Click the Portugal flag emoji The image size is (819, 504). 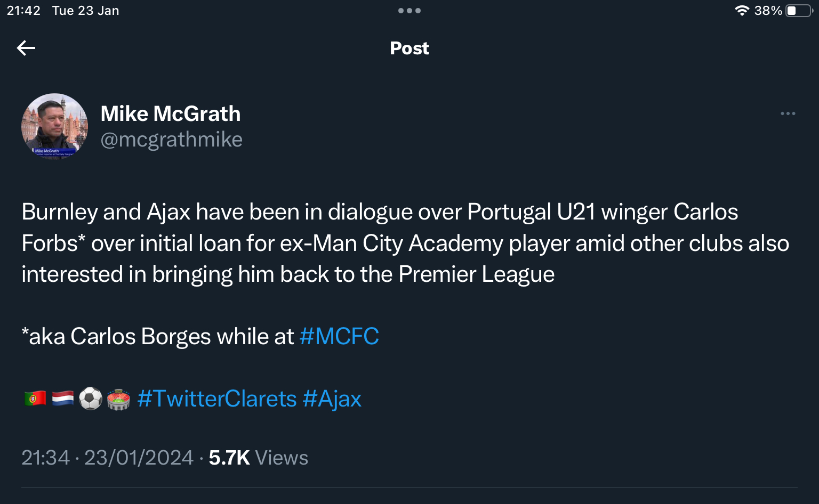(x=35, y=399)
